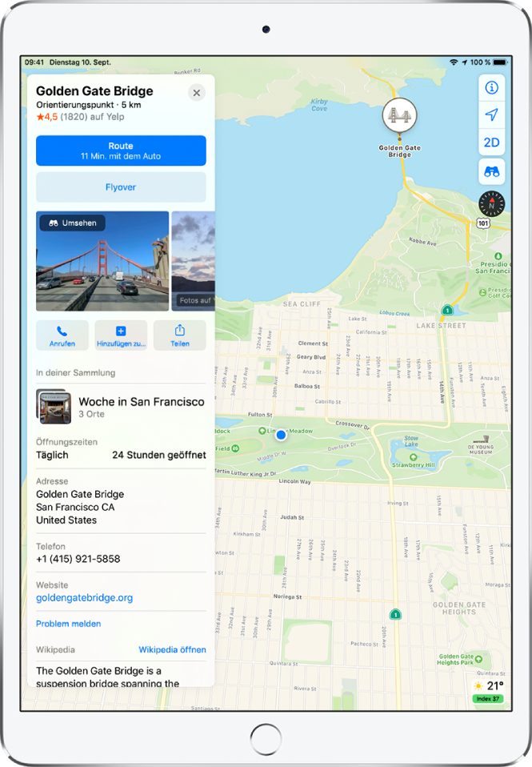Switch map to 2D view

(491, 143)
